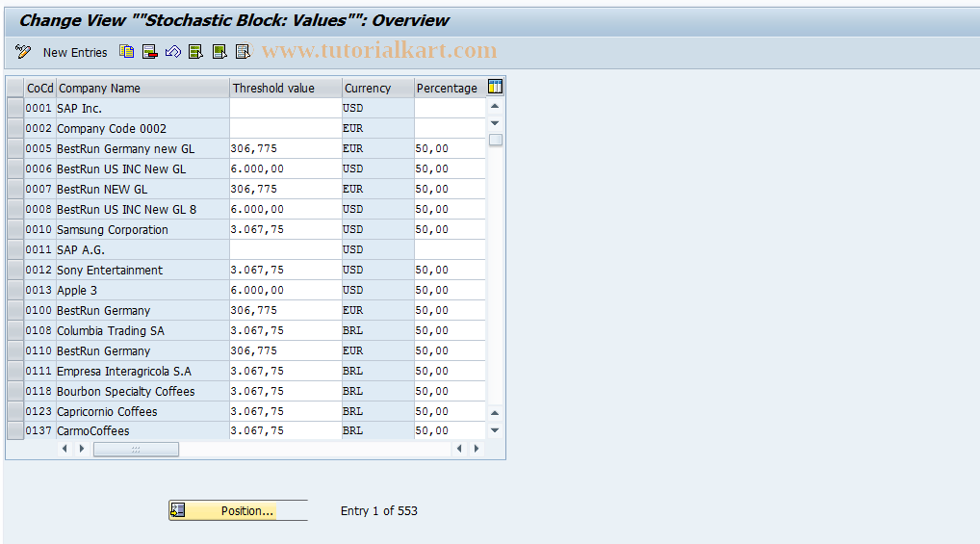Click threshold value for Sony Entertainment
The image size is (980, 544).
tap(286, 271)
